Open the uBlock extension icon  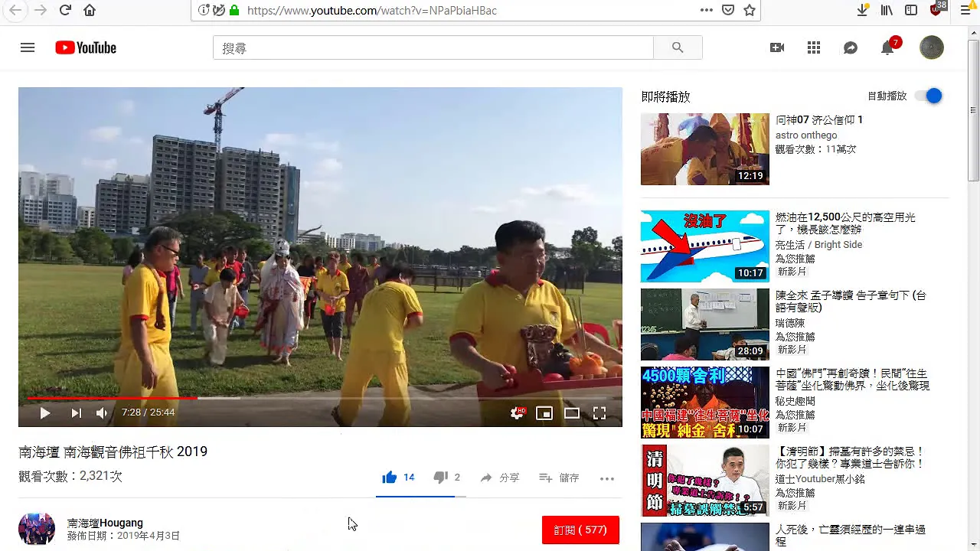click(937, 9)
